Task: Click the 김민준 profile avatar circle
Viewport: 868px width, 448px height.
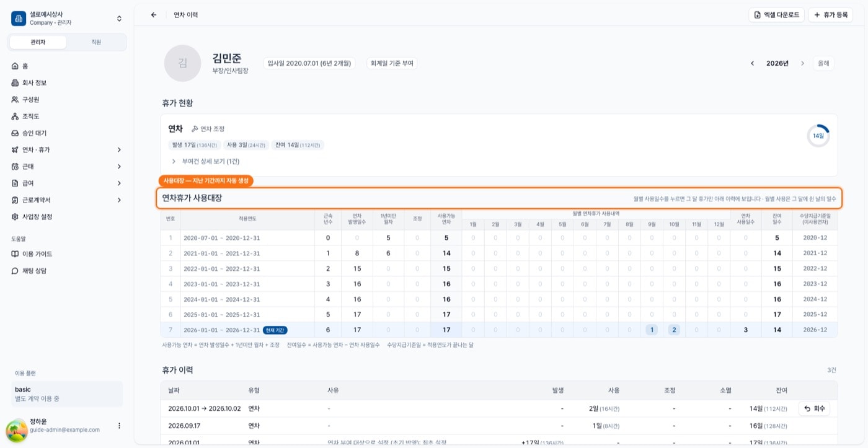Action: point(182,63)
